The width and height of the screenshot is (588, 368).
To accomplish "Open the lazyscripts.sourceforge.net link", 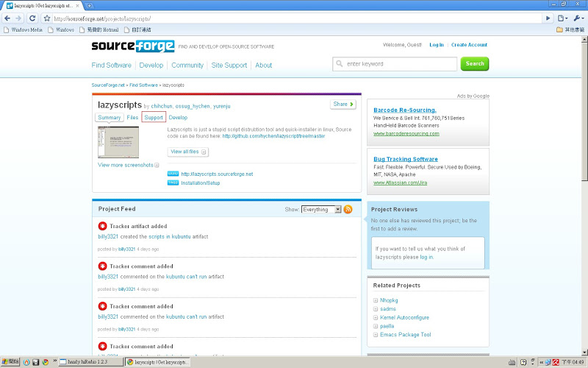I will 217,174.
